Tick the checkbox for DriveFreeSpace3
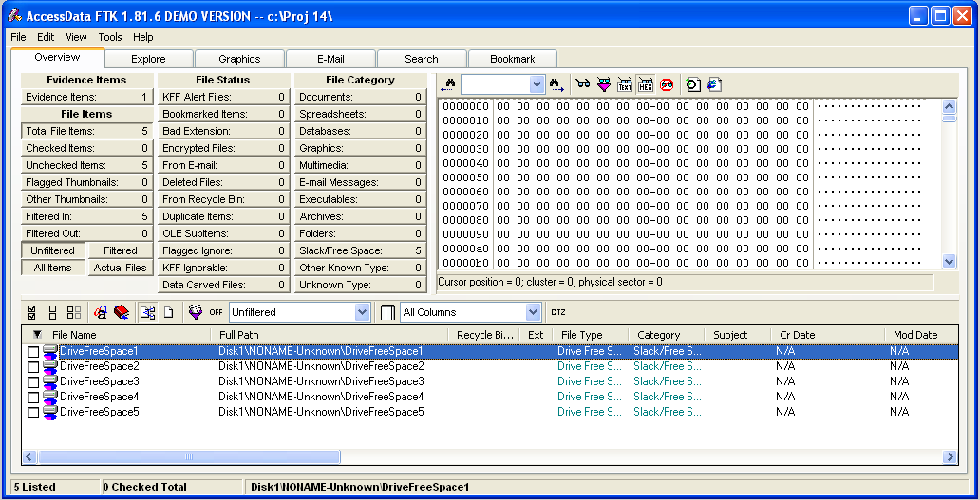This screenshot has width=980, height=500. click(x=33, y=382)
